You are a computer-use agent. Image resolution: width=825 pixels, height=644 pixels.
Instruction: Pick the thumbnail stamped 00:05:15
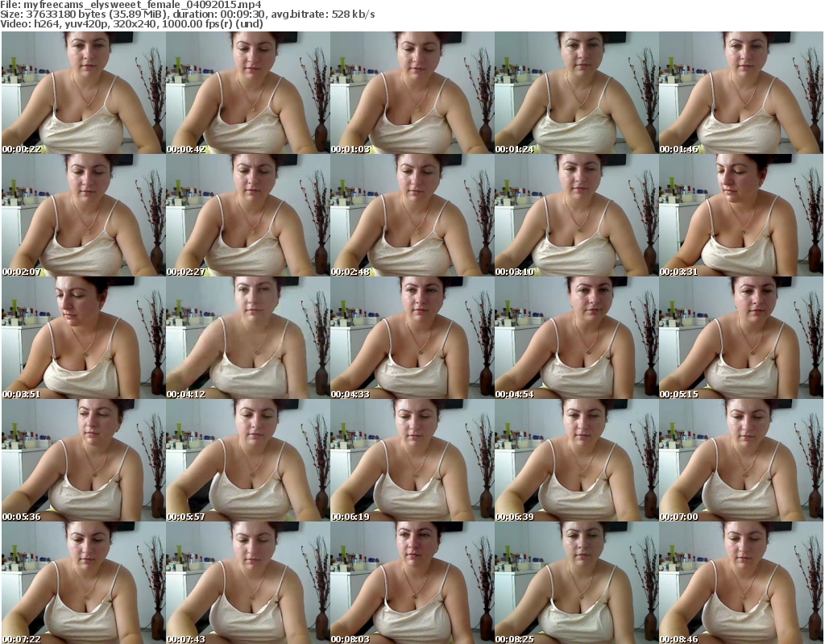[x=741, y=338]
